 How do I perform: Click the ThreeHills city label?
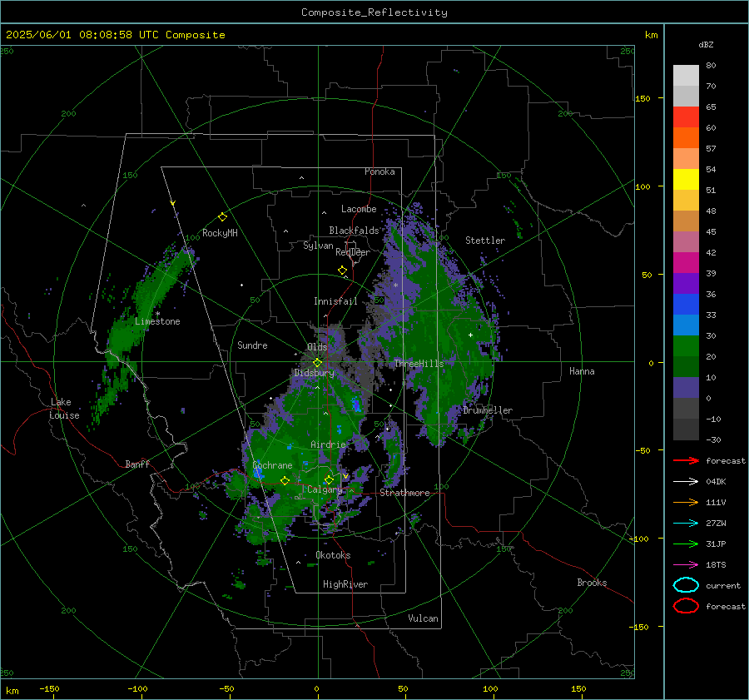coord(419,364)
